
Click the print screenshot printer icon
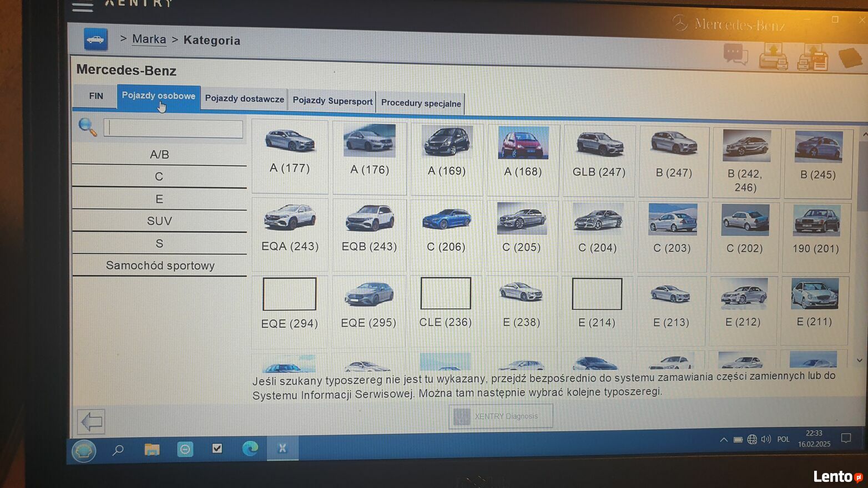point(773,57)
